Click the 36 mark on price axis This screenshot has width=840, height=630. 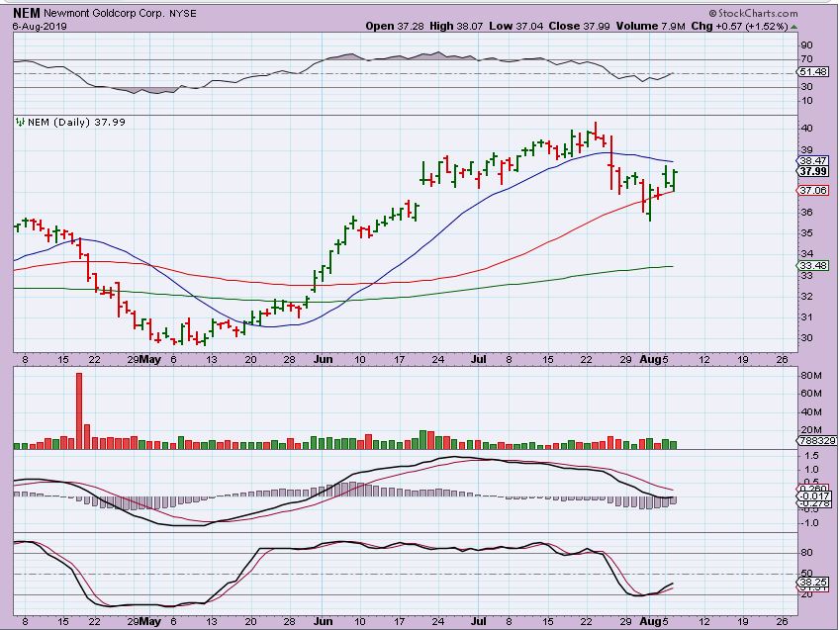tap(806, 212)
